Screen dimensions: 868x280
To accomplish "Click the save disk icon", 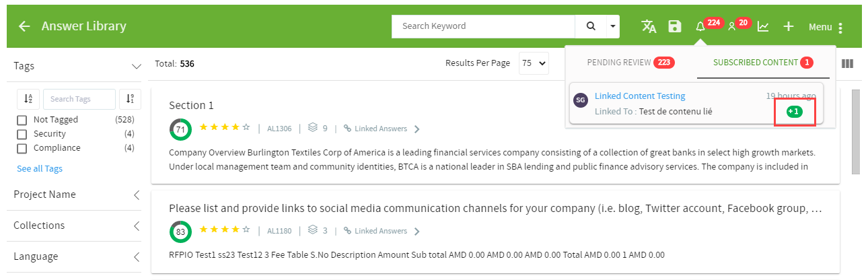I will point(674,26).
